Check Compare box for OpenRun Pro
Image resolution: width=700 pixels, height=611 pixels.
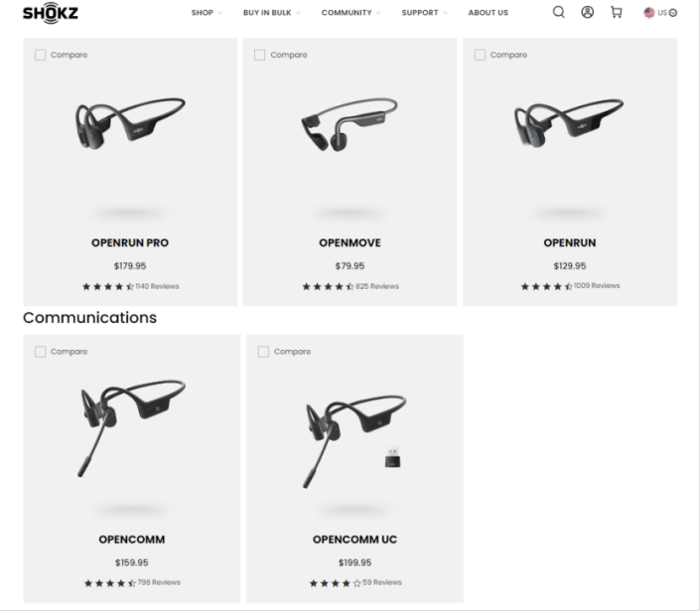click(40, 55)
